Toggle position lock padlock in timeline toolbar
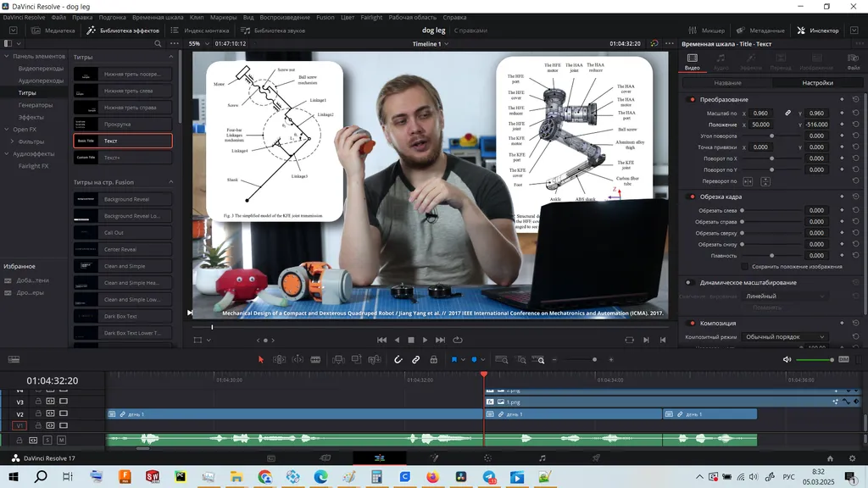The height and width of the screenshot is (488, 868). (x=434, y=359)
